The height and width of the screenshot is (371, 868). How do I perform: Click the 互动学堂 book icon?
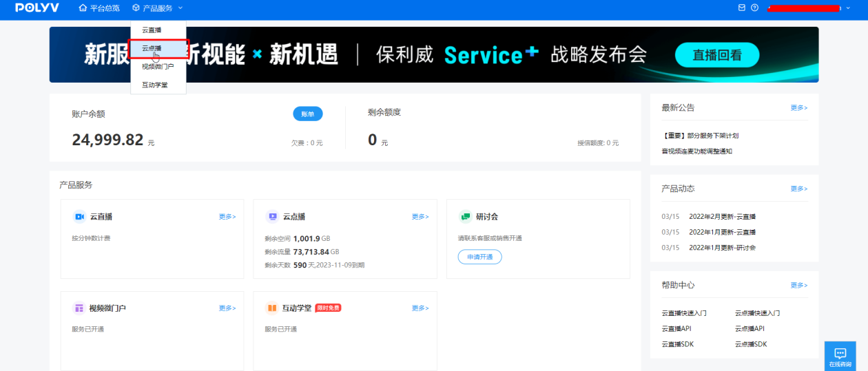coord(272,308)
